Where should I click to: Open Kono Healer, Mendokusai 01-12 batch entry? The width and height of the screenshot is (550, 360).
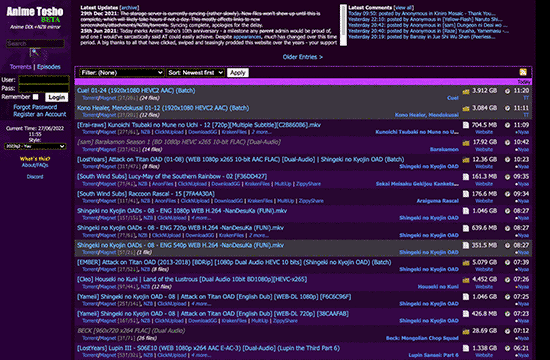coord(163,108)
